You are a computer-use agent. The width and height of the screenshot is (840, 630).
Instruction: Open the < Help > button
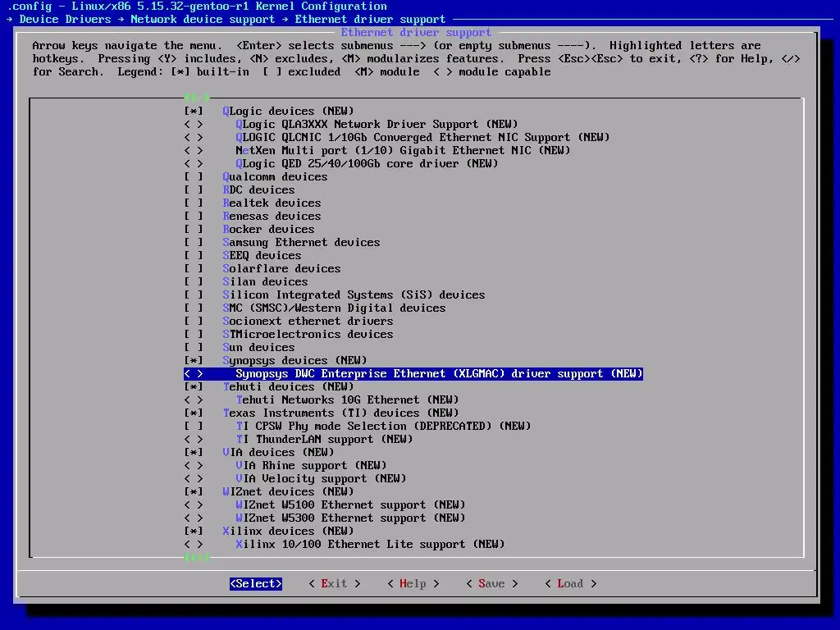(413, 584)
